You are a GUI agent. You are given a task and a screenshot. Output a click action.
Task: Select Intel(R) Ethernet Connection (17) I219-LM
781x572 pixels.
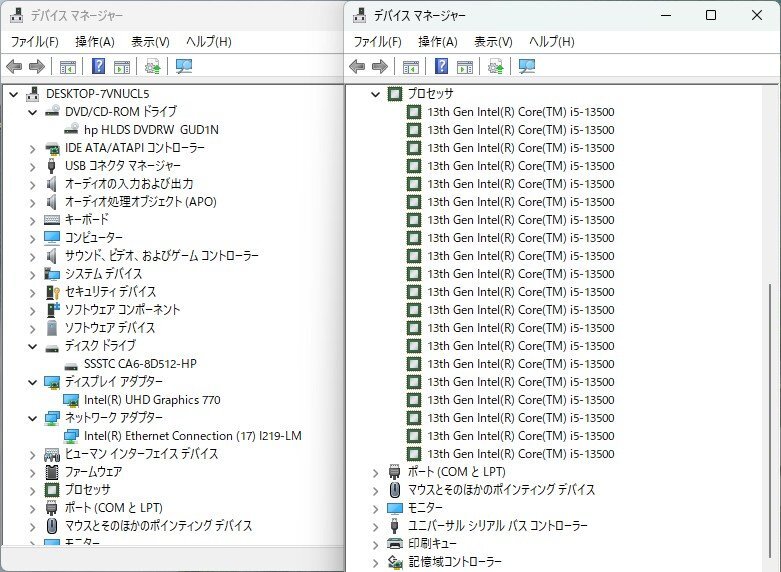tap(193, 435)
